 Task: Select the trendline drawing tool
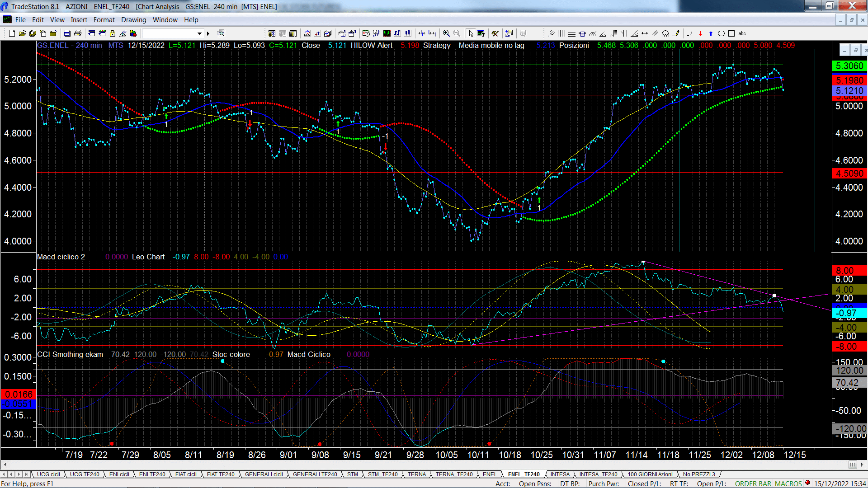(551, 33)
